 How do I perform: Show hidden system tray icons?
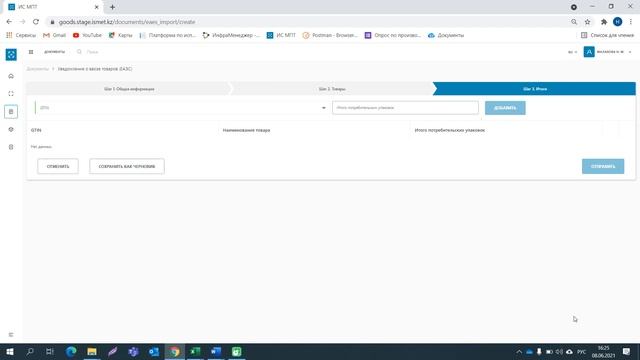(x=519, y=351)
